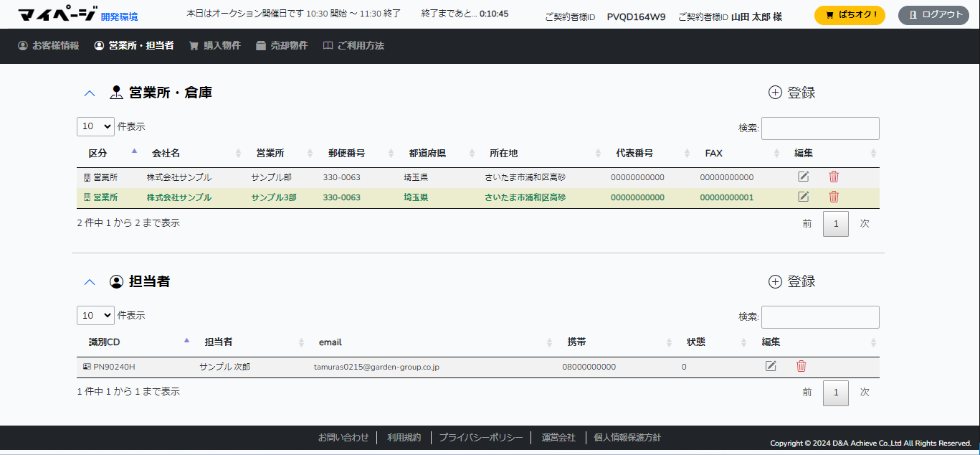
Task: Delete the サンプル 次郎 contact row
Action: point(801,366)
